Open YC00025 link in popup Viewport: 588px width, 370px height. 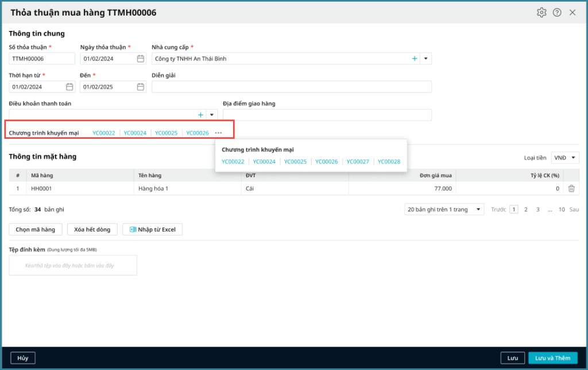tap(295, 161)
